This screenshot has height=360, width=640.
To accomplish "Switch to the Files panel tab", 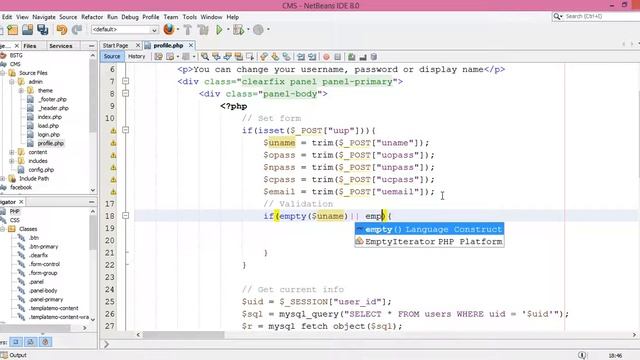I will click(x=30, y=46).
